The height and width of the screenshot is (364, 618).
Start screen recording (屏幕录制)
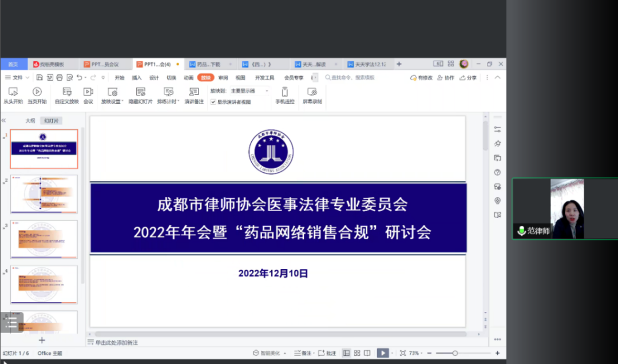(312, 96)
